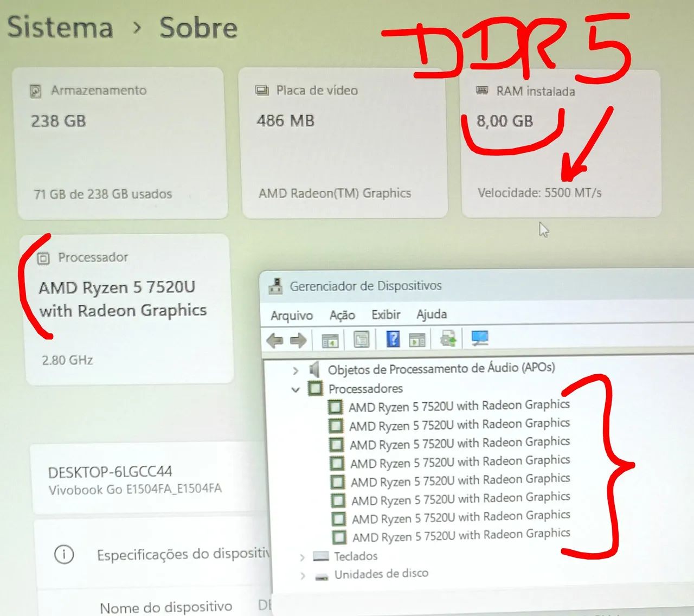Open the Ação menu
This screenshot has width=694, height=616.
tap(342, 315)
